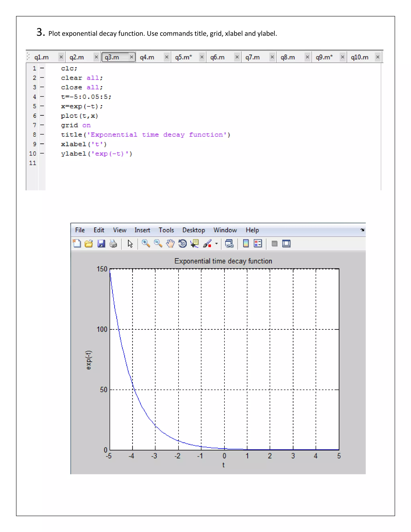411x532 pixels.
Task: Switch to the q4.m editor tab
Action: point(147,57)
